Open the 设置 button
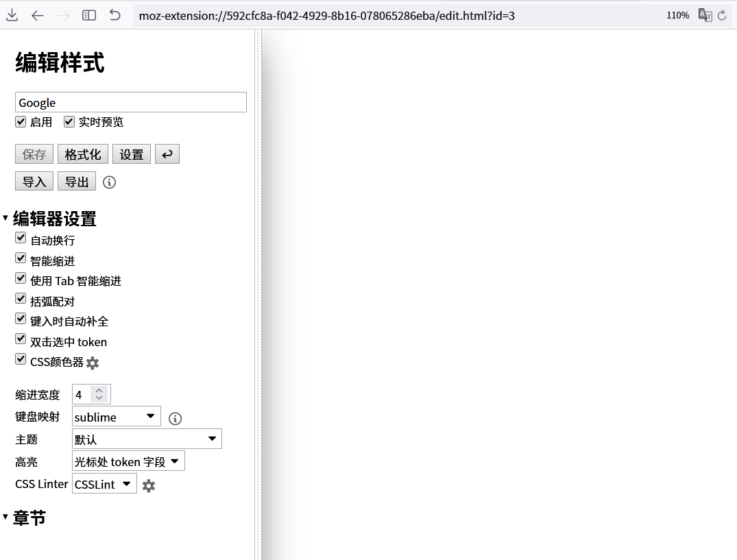The image size is (737, 560). (x=132, y=154)
